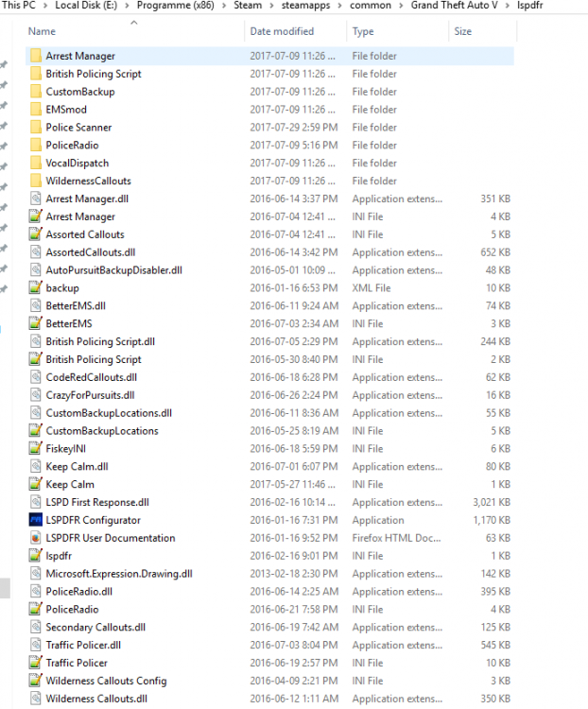Click the LSPDFR Configurator application icon

tap(36, 521)
